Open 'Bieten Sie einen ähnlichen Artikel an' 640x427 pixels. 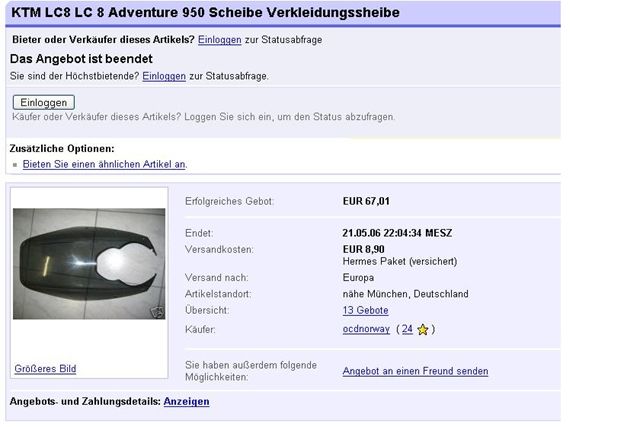tap(105, 164)
